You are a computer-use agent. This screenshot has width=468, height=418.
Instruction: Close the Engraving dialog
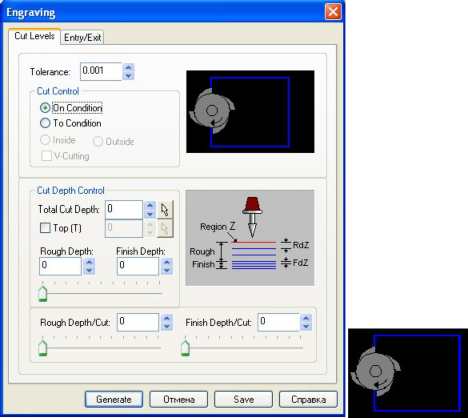coord(333,12)
